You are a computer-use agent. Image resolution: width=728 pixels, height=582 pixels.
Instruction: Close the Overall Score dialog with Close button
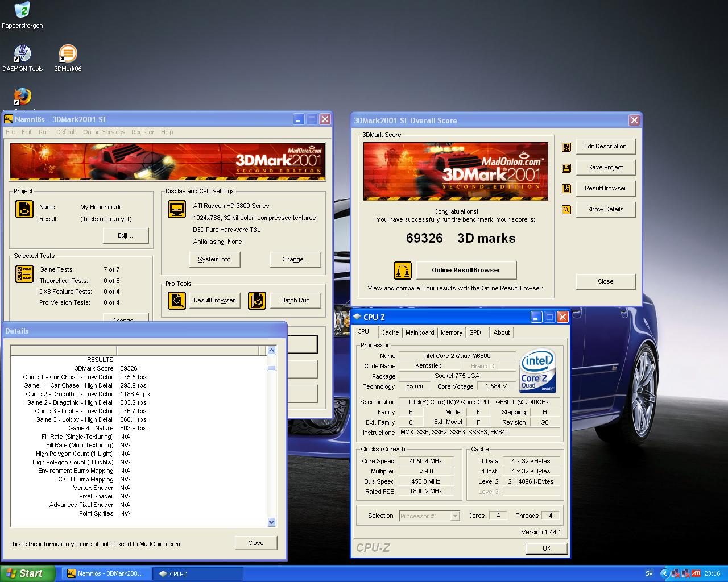tap(606, 281)
